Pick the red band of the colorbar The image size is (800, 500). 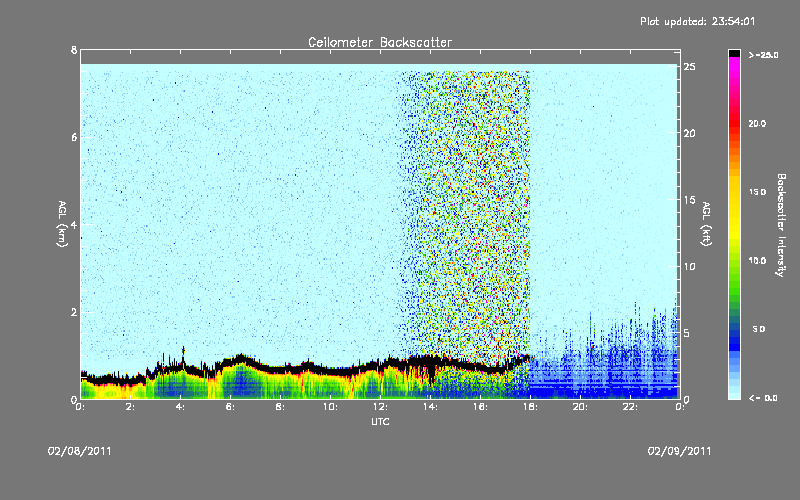point(734,125)
